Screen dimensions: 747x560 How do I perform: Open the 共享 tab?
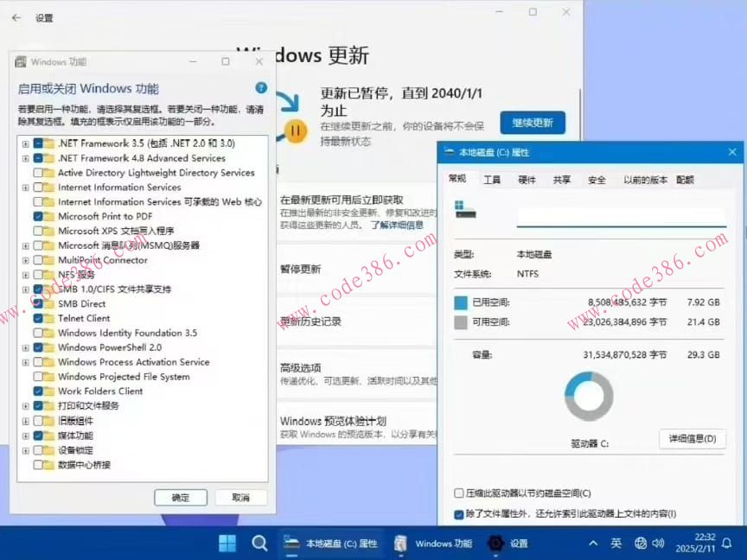coord(562,180)
